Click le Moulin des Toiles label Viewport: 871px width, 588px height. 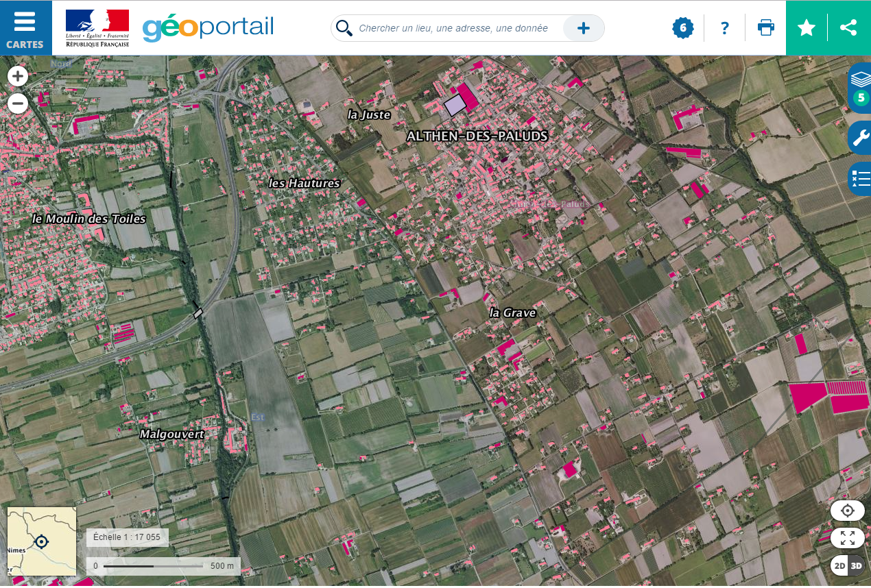pos(89,219)
